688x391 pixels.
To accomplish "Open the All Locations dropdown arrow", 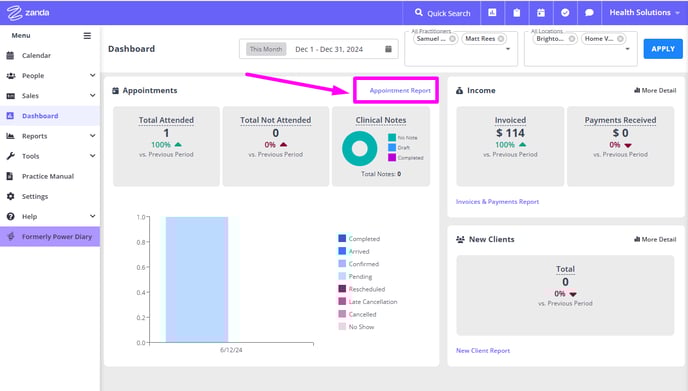I will [627, 49].
